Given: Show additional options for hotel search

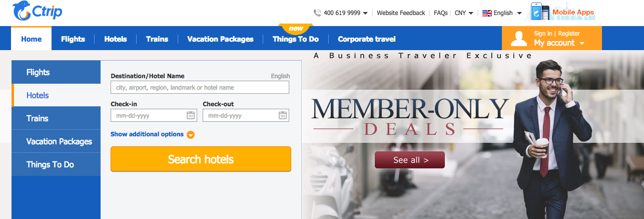Looking at the screenshot, I should tap(147, 134).
